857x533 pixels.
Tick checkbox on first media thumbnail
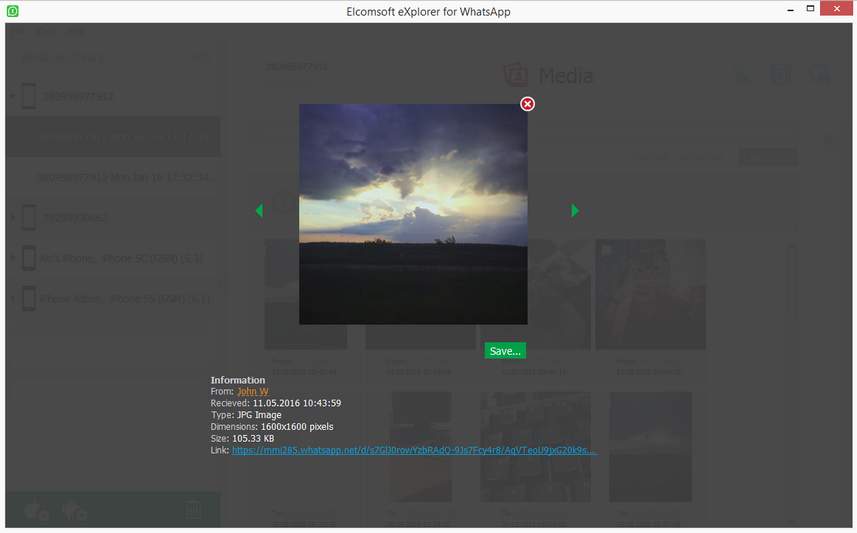[x=261, y=250]
